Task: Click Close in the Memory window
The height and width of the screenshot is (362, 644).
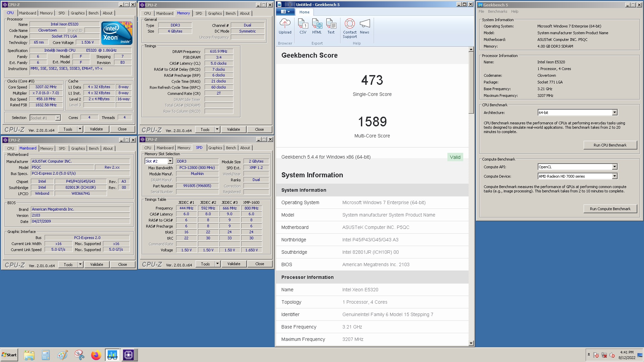Action: pos(259,129)
